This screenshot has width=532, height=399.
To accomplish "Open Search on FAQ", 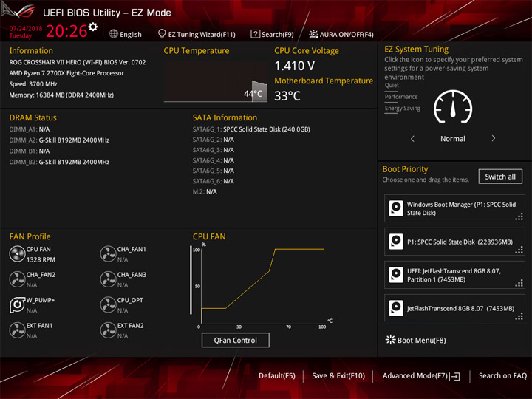I will pyautogui.click(x=502, y=376).
